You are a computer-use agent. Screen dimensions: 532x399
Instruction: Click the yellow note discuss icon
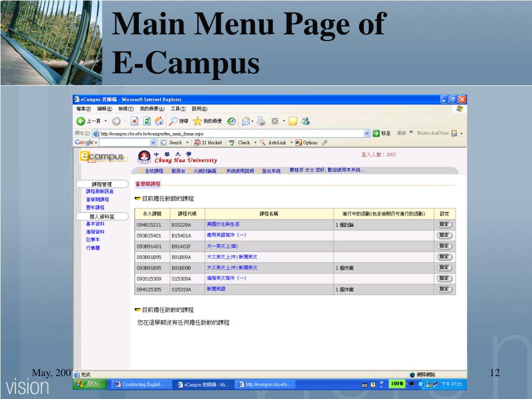(x=293, y=121)
